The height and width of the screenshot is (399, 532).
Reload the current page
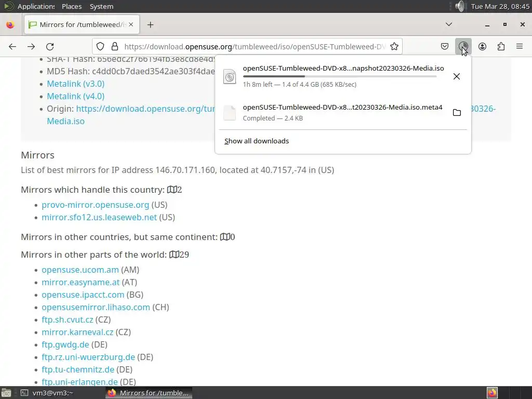click(50, 46)
